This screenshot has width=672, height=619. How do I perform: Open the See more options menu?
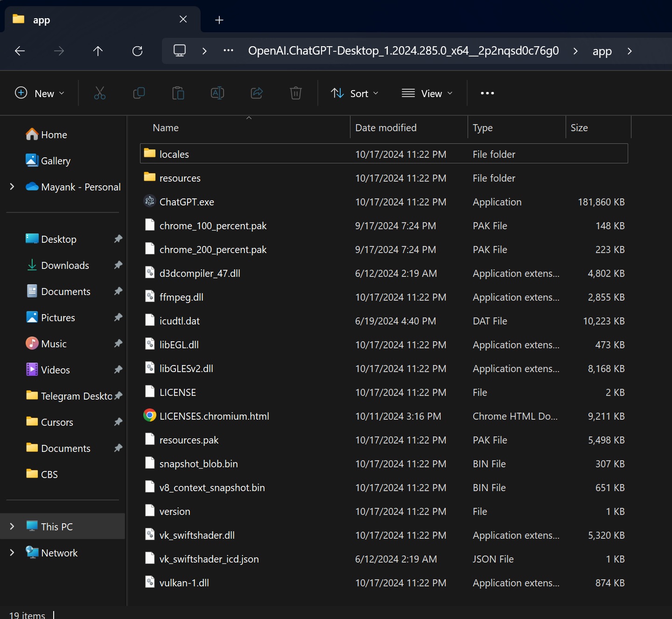point(487,93)
